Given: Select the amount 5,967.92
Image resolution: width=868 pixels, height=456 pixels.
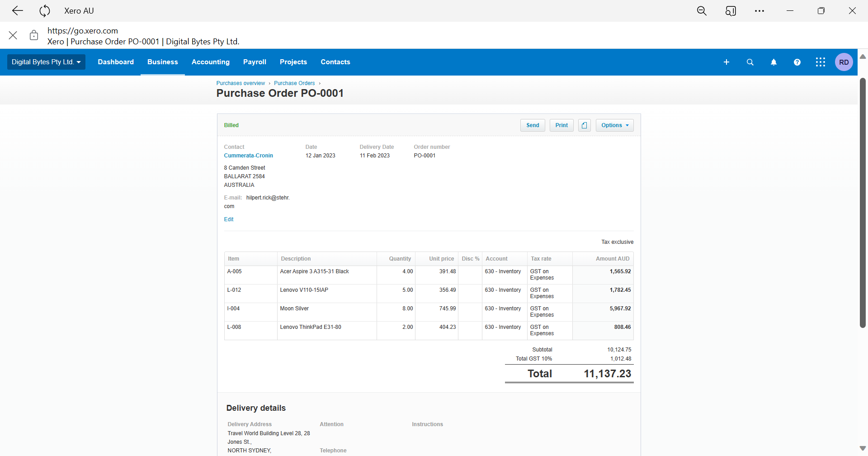Looking at the screenshot, I should pos(620,309).
